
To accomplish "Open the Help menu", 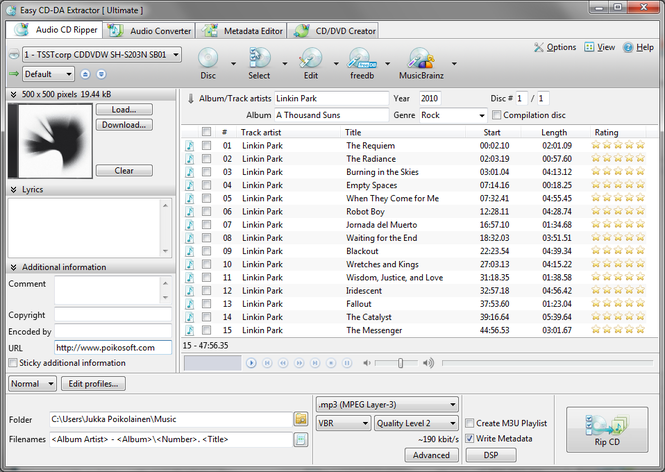I will click(638, 47).
